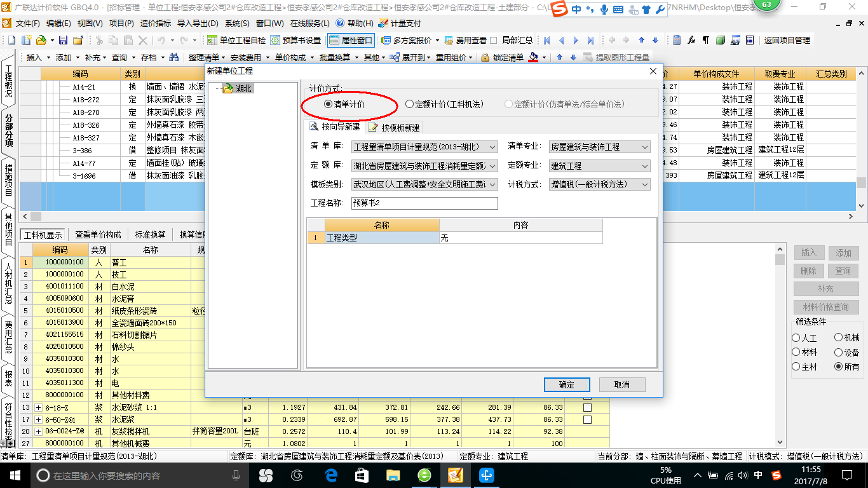The width and height of the screenshot is (868, 488).
Task: Click the green 3D cube icon
Action: click(x=721, y=40)
